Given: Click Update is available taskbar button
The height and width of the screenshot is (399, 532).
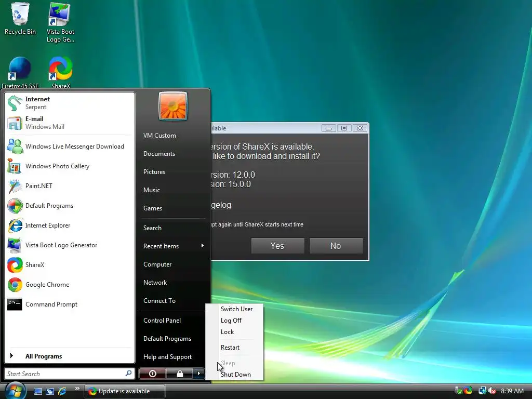Looking at the screenshot, I should 124,391.
